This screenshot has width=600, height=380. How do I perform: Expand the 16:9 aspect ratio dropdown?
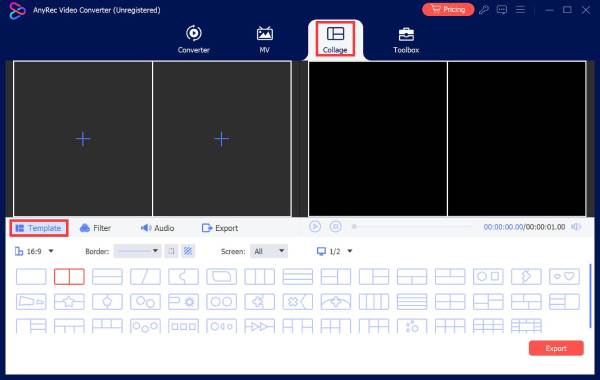[x=34, y=251]
